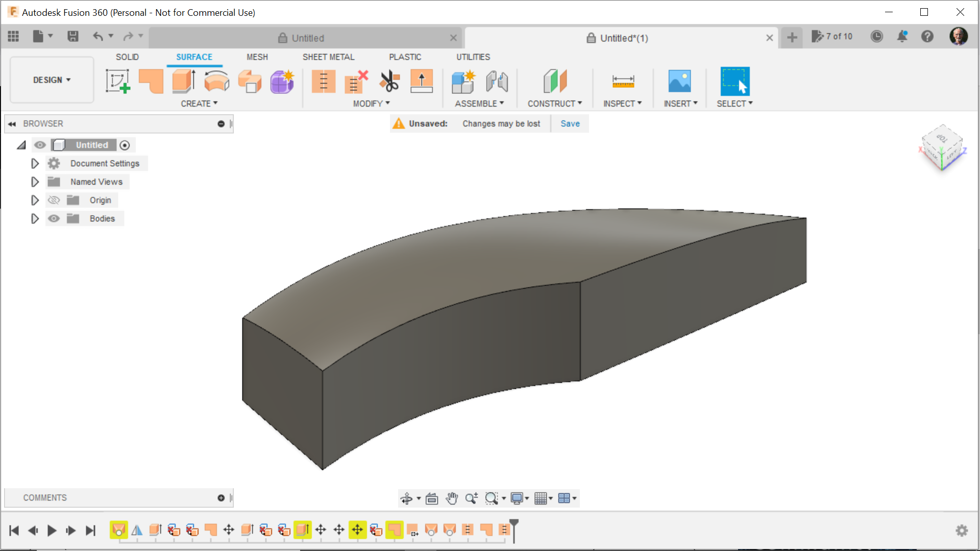Select the surface Patch tool icon

click(x=151, y=81)
